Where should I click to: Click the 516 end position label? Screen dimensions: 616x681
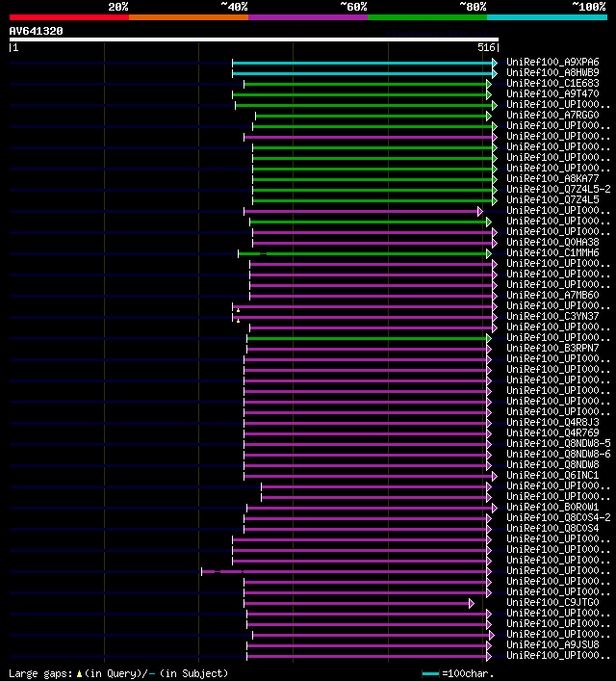pos(486,48)
